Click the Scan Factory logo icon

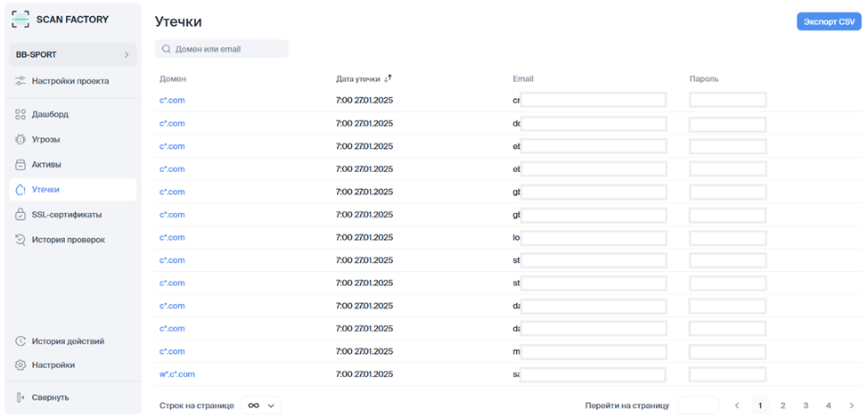[20, 19]
